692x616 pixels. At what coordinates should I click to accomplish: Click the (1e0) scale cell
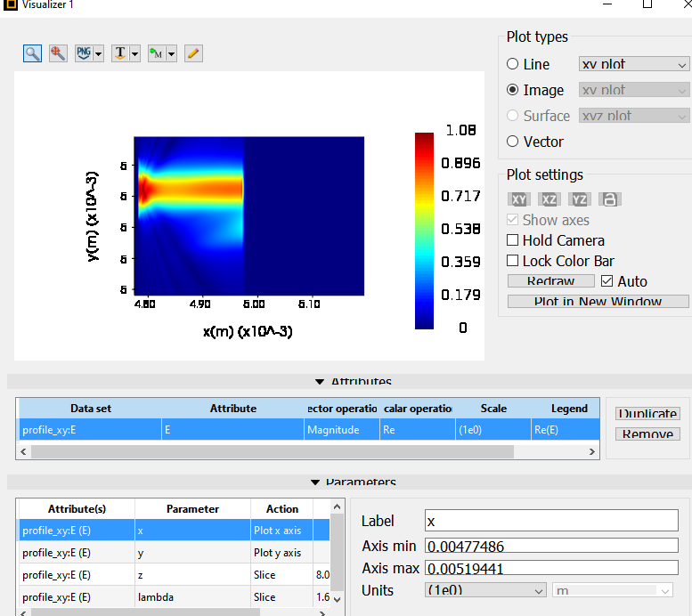coord(493,430)
